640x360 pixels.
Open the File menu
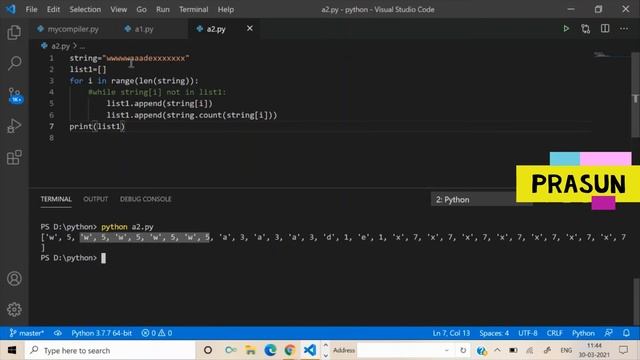click(x=31, y=9)
